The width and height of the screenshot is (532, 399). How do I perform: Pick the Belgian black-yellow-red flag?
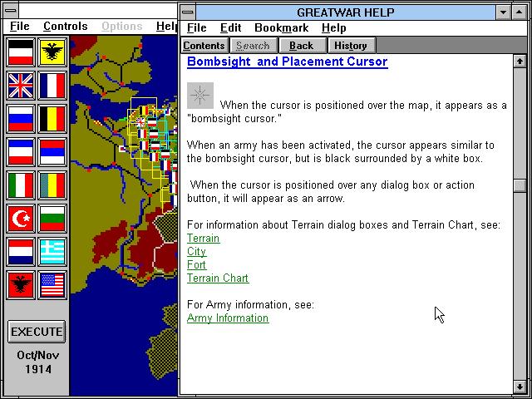coord(52,119)
